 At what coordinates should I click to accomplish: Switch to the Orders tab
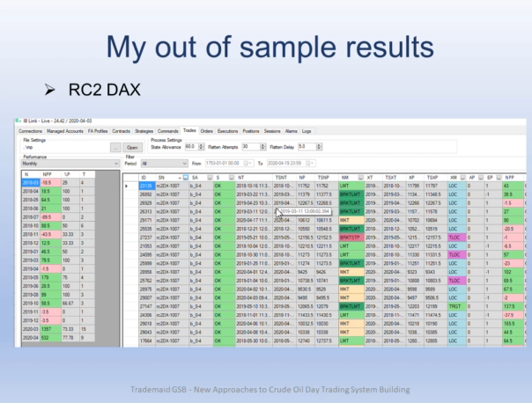point(207,130)
